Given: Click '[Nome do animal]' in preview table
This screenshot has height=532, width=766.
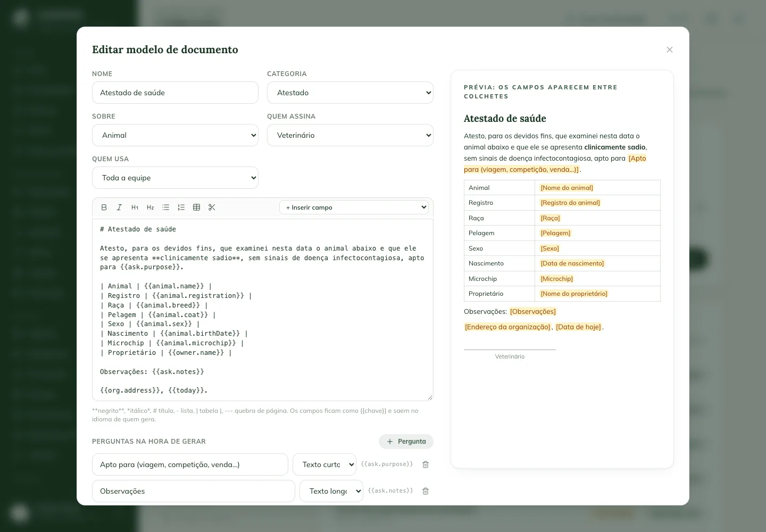Looking at the screenshot, I should pos(567,188).
